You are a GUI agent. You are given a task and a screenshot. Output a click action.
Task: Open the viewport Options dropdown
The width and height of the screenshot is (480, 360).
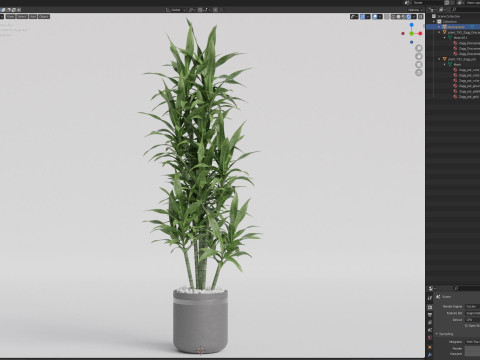pyautogui.click(x=415, y=10)
